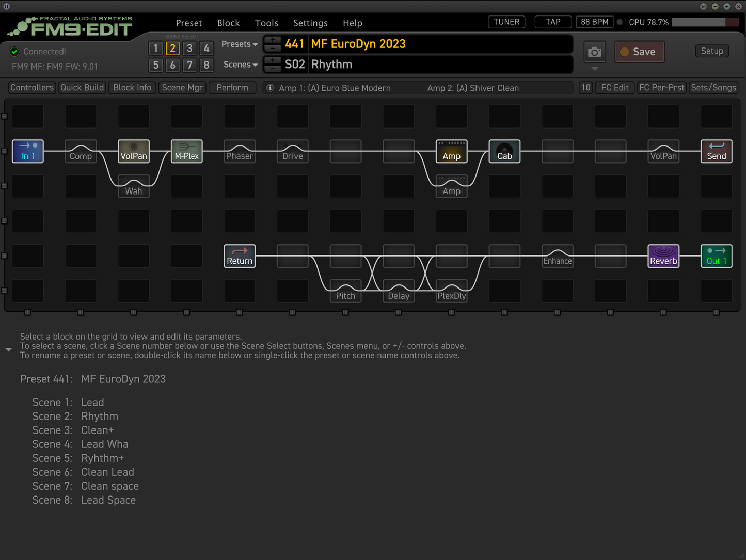Screen dimensions: 746x560
Task: Click the 88 BPM tempo field
Action: tap(594, 22)
